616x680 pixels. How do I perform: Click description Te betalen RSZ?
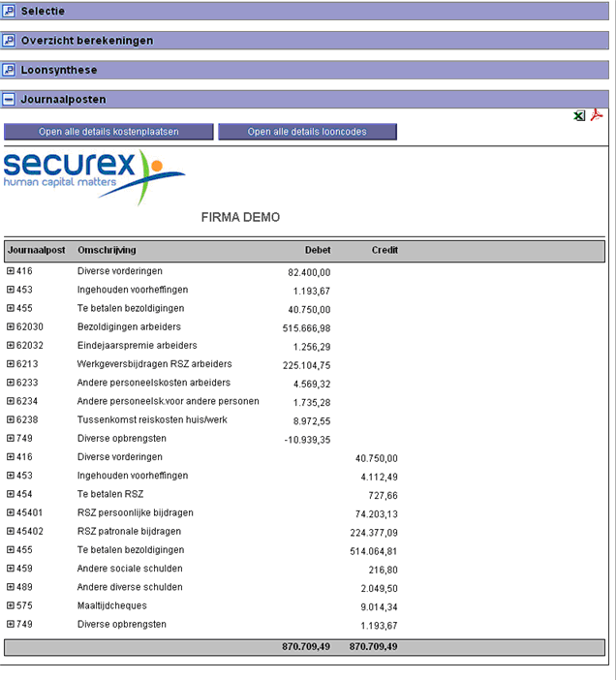point(110,494)
